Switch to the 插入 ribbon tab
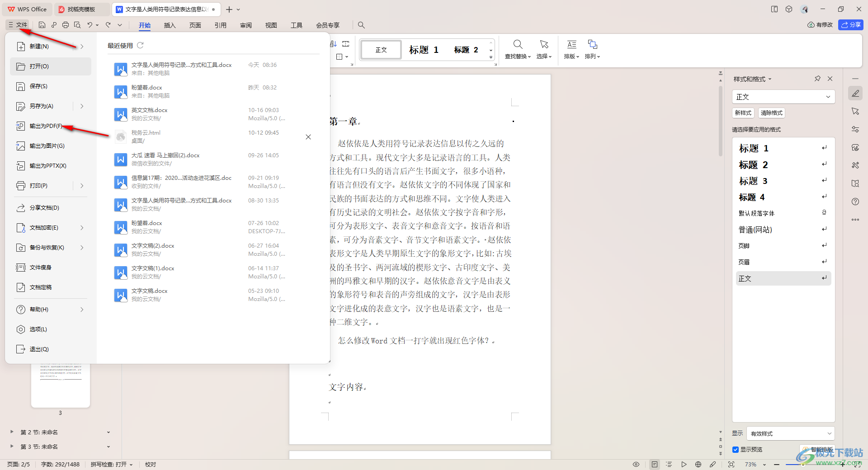This screenshot has width=868, height=470. click(170, 25)
